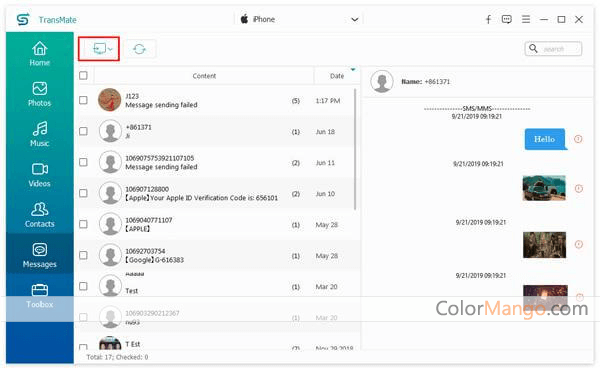The image size is (600, 370).
Task: Click the TransMate logo
Action: (x=23, y=19)
